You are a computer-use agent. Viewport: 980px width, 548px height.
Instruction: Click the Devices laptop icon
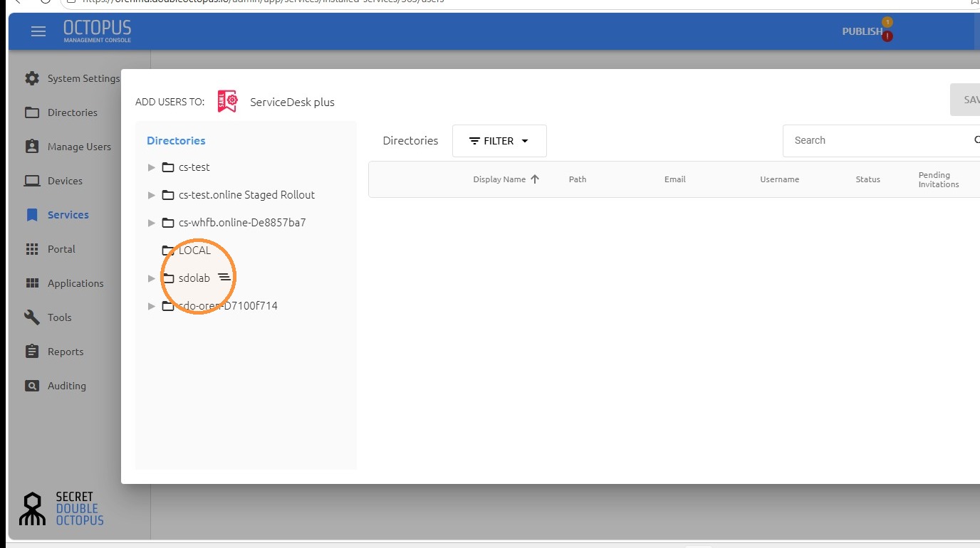tap(32, 181)
